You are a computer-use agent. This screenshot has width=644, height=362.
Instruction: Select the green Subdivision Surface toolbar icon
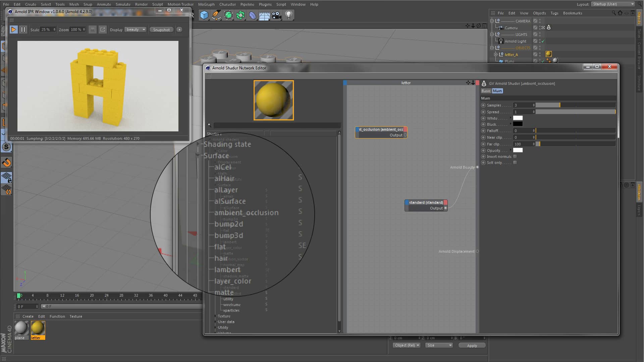(228, 15)
